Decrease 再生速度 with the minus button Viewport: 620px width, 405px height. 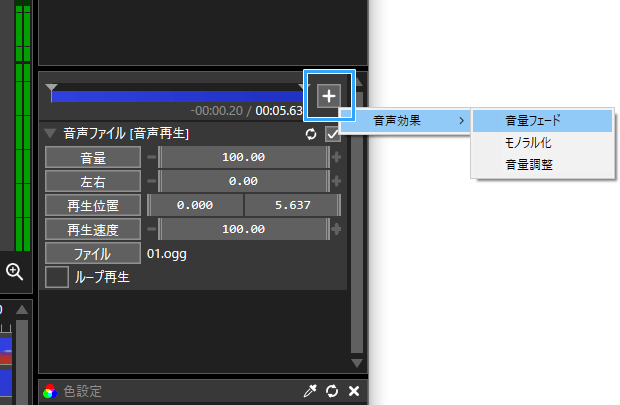pos(151,229)
